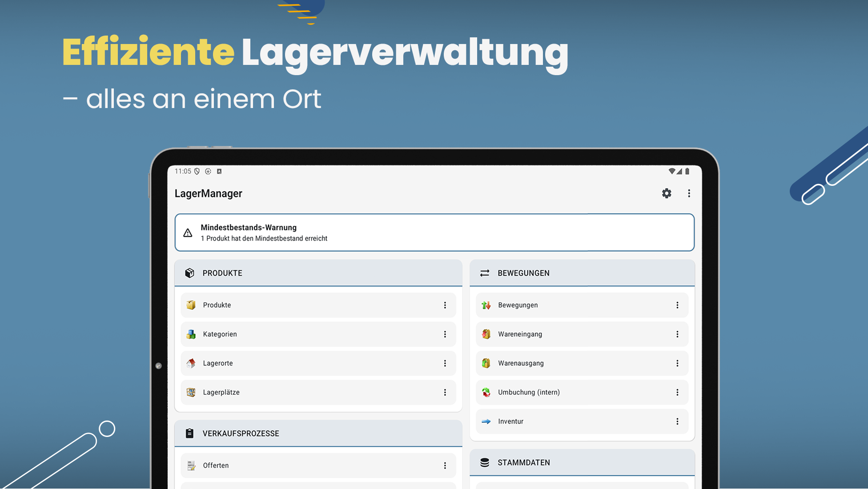868x489 pixels.
Task: Tap the 11:05 clock in status bar
Action: [x=183, y=171]
